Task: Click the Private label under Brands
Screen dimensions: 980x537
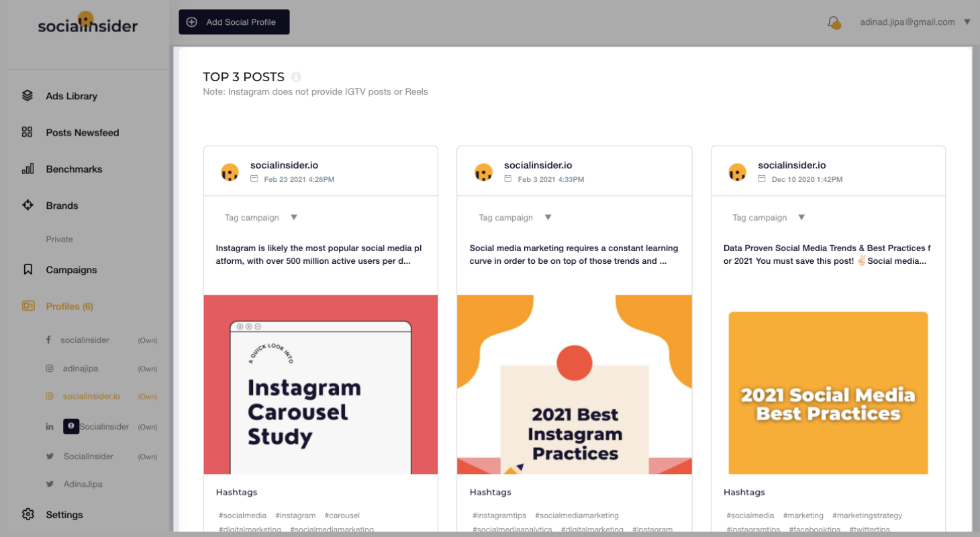Action: [x=59, y=239]
